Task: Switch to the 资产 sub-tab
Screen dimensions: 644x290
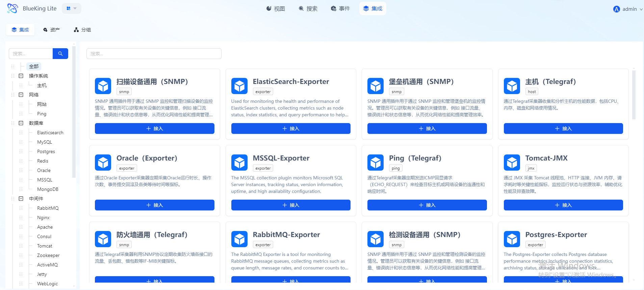Action: tap(51, 30)
